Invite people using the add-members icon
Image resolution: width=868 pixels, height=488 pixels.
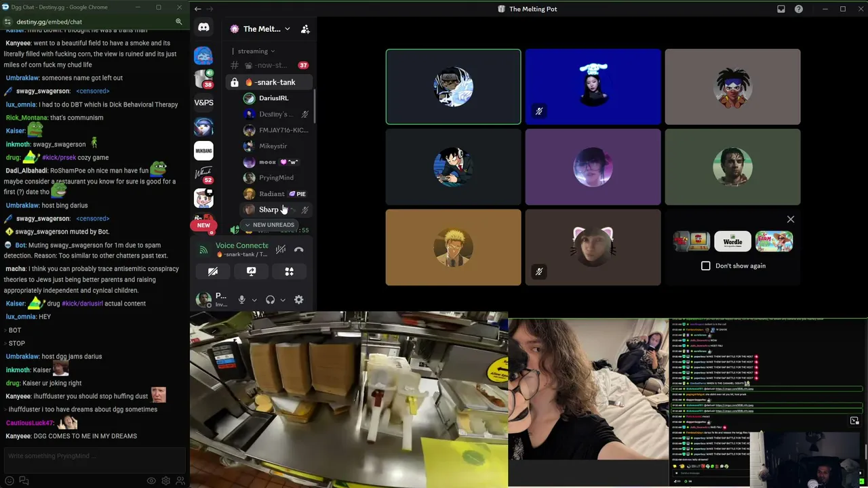pyautogui.click(x=305, y=29)
